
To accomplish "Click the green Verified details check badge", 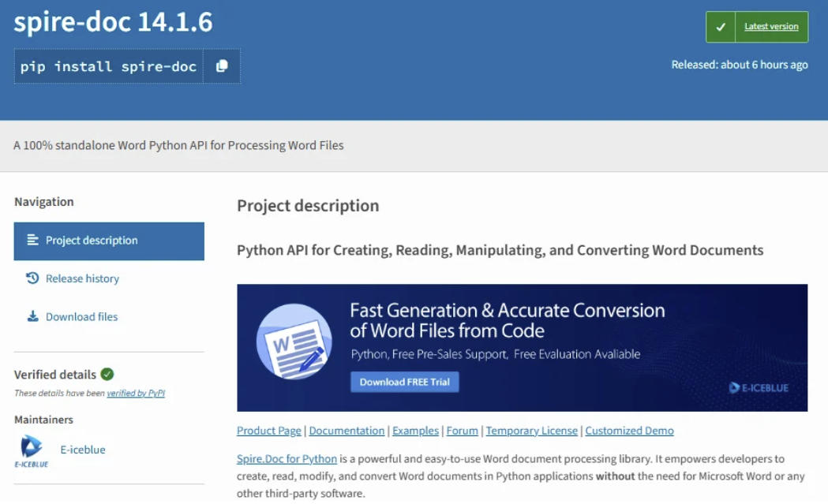I will point(107,374).
